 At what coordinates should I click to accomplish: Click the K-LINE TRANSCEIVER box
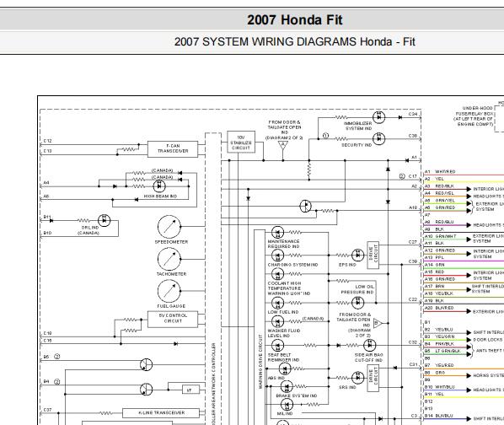tap(161, 413)
